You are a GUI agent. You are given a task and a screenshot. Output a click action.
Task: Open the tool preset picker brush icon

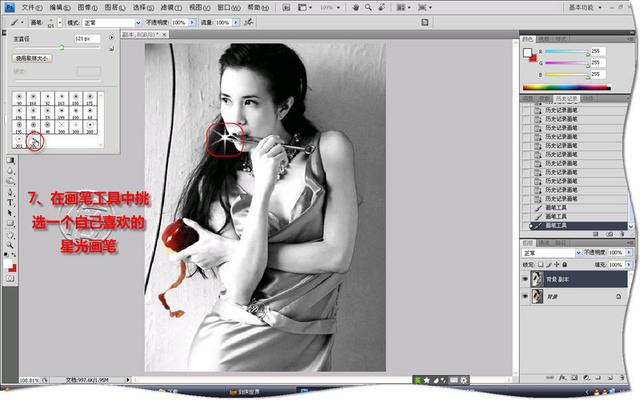coord(16,22)
